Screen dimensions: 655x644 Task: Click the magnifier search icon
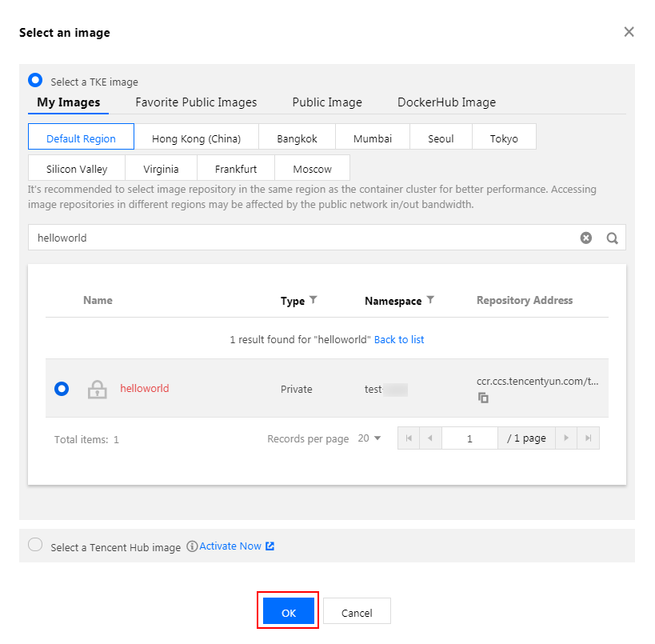click(612, 238)
